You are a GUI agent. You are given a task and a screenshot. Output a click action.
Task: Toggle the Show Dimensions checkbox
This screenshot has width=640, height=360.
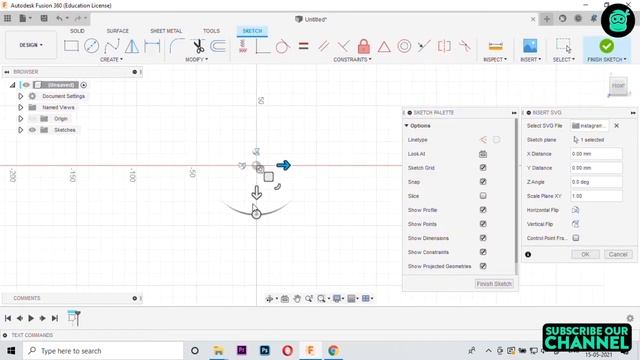coord(483,238)
